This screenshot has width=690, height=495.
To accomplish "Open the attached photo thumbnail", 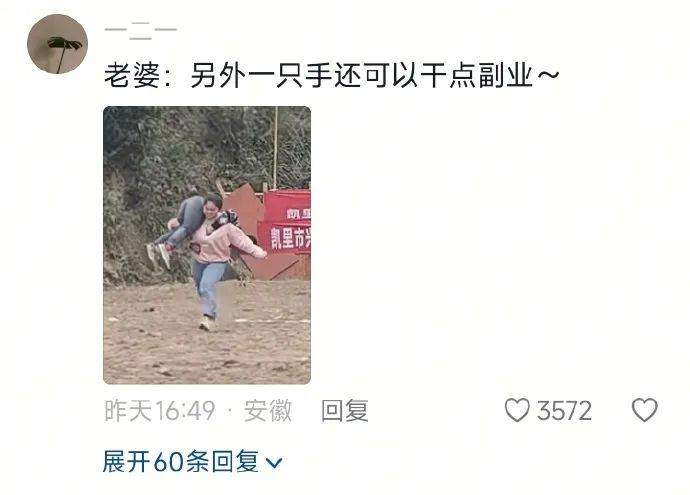I will [207, 245].
